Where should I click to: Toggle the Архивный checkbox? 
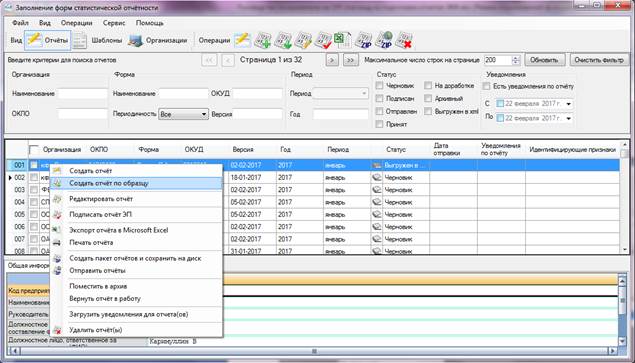pyautogui.click(x=428, y=98)
